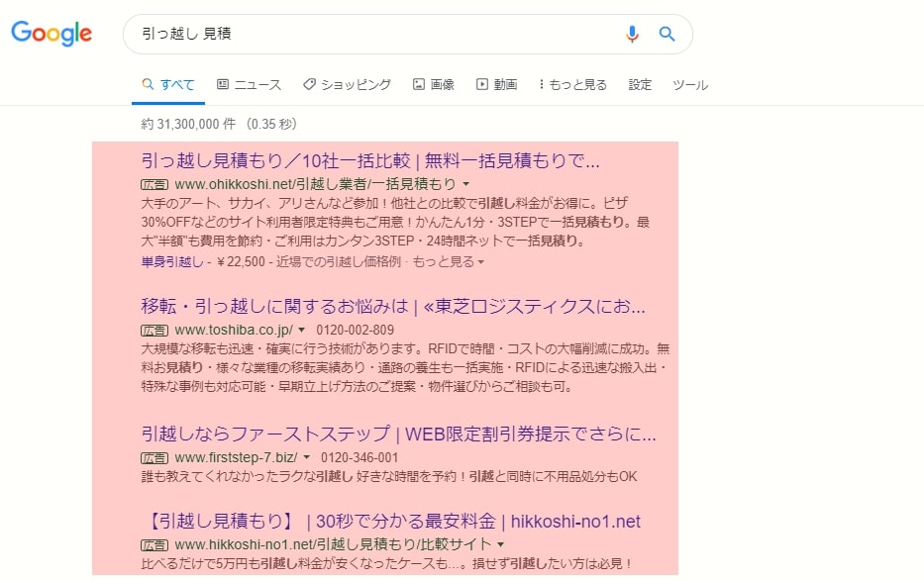Start voice search with microphone icon

tap(632, 34)
